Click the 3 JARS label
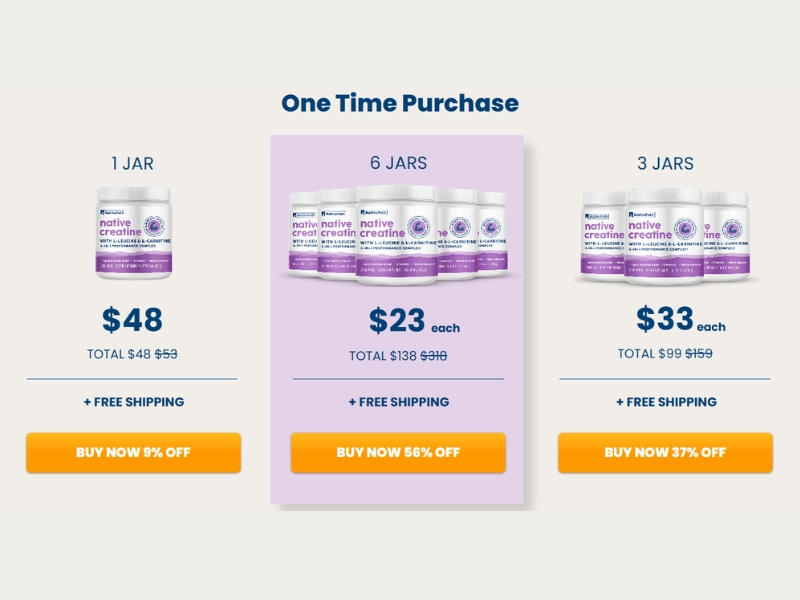 (665, 163)
